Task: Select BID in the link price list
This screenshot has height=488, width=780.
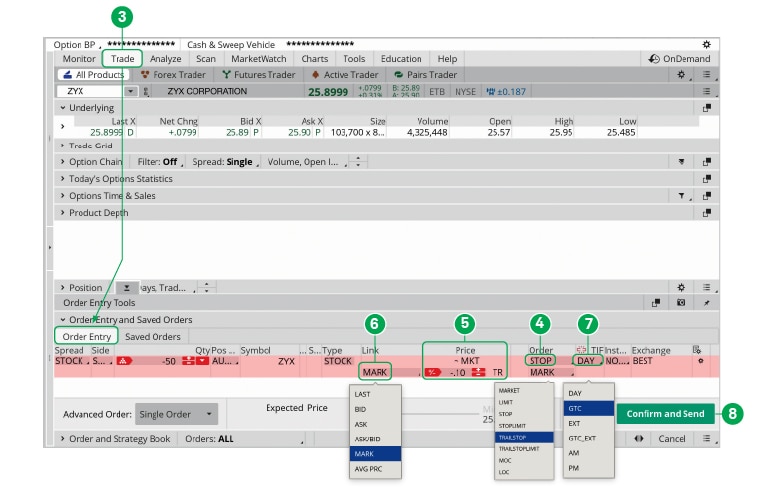Action: pos(376,409)
